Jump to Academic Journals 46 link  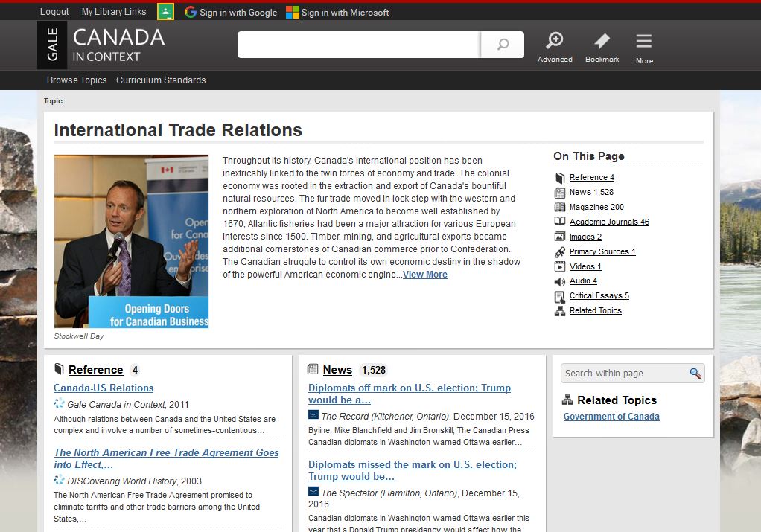609,222
